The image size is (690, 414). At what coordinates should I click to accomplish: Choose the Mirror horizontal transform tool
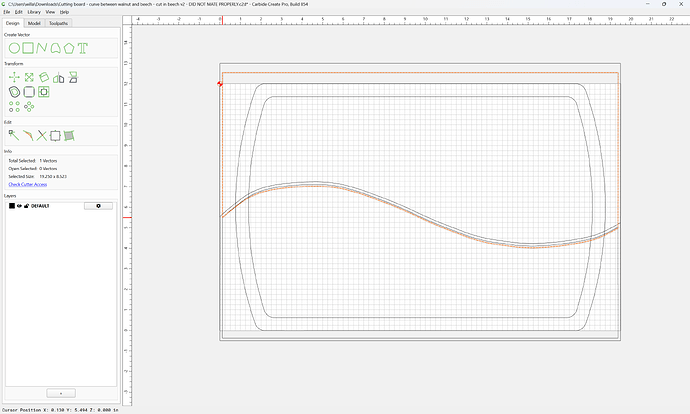tap(58, 78)
